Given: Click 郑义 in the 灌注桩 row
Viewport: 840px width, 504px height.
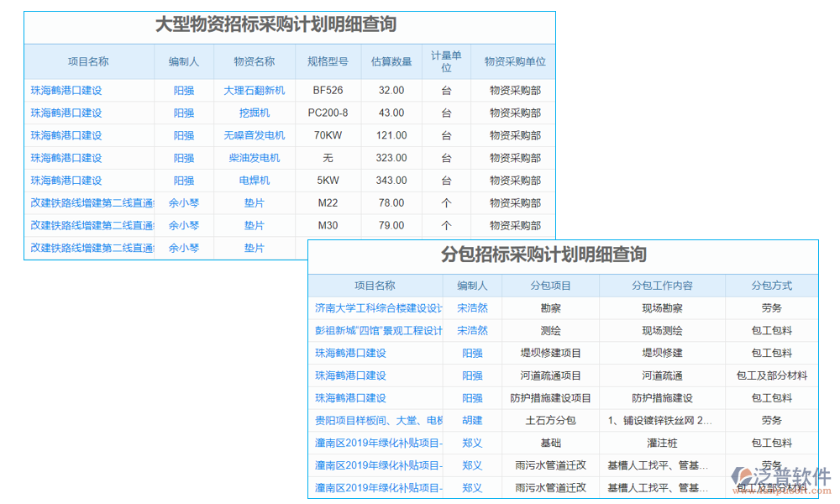Looking at the screenshot, I should pos(472,443).
